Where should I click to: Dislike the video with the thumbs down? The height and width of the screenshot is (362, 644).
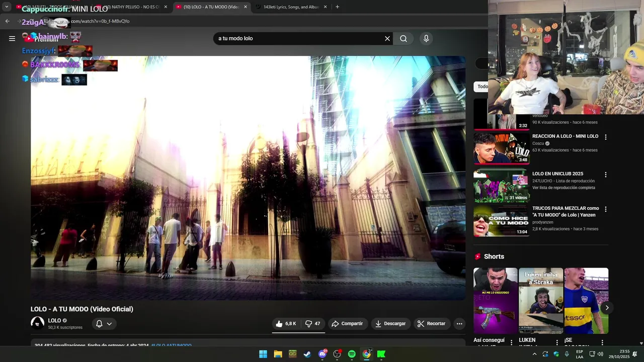coord(312,324)
